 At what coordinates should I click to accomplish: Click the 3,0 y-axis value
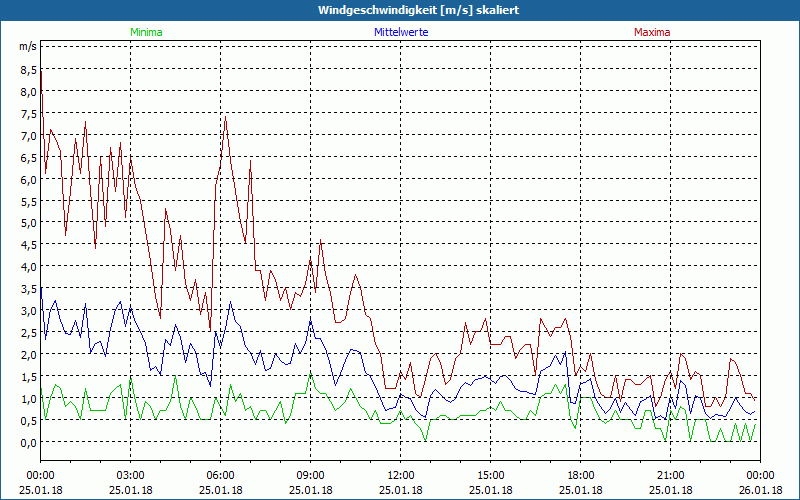(29, 311)
